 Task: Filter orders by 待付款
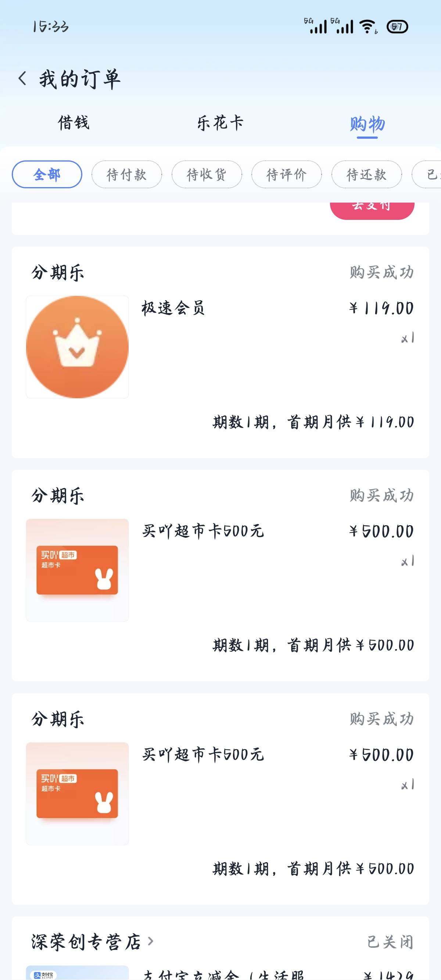pyautogui.click(x=127, y=175)
